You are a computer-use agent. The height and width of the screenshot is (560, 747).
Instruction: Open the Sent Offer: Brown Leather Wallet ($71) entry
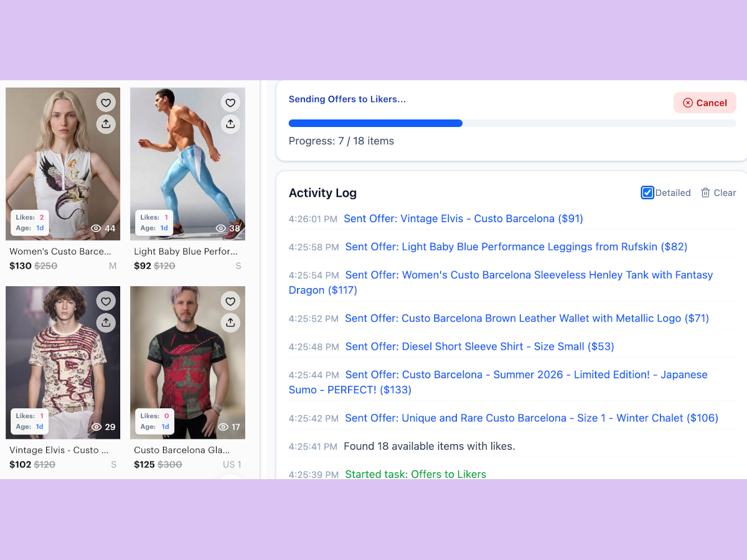point(527,318)
